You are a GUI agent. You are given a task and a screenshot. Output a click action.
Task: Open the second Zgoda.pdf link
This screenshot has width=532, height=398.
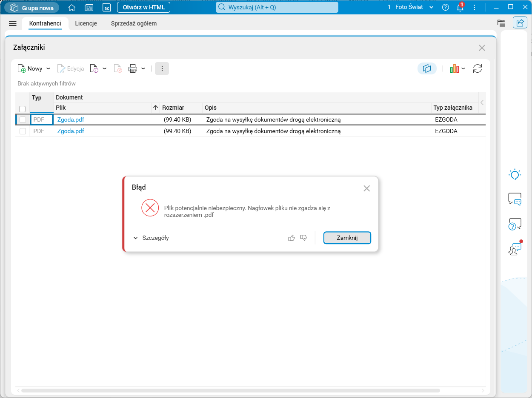(x=71, y=131)
